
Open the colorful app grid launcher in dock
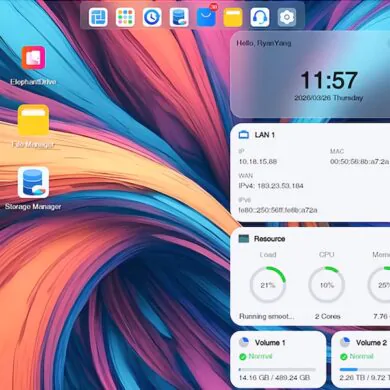click(125, 17)
